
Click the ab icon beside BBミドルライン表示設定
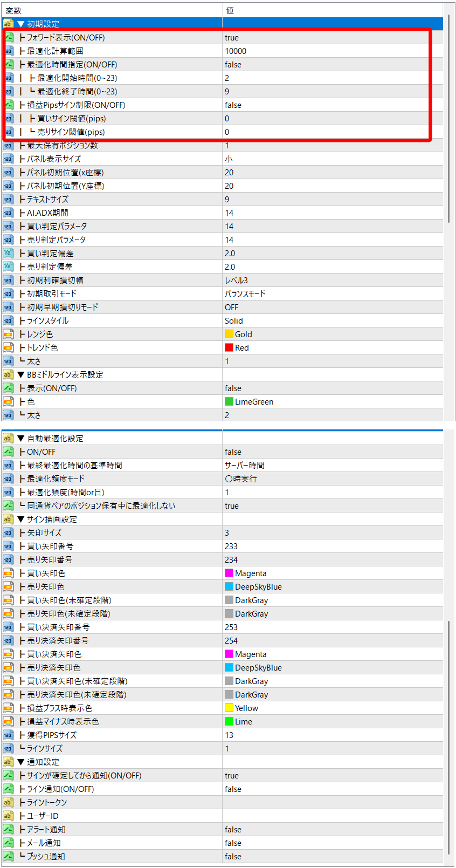tap(8, 374)
